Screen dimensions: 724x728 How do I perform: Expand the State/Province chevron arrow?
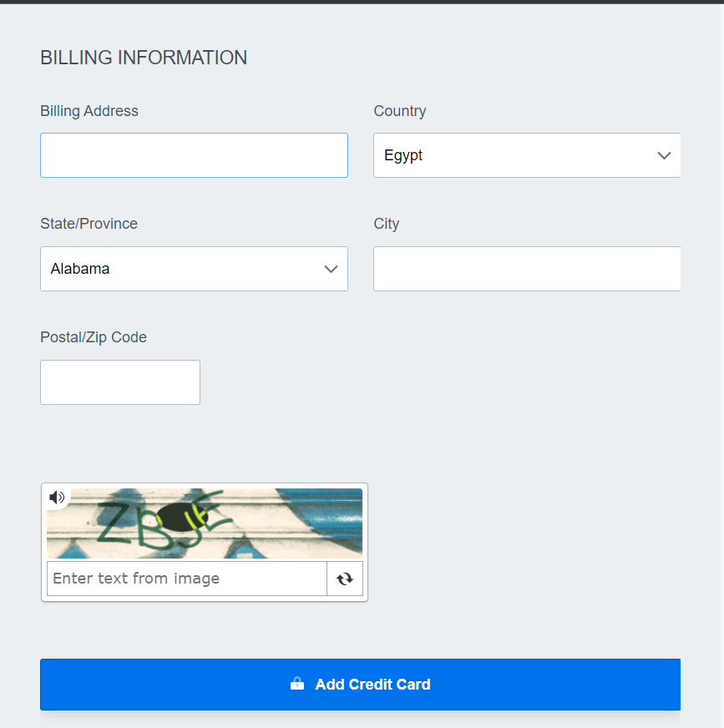[x=331, y=269]
